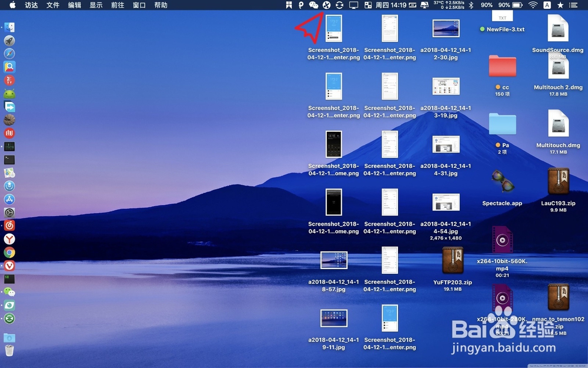Image resolution: width=588 pixels, height=368 pixels.
Task: Open Activity Monitor in the Dock
Action: coord(9,147)
